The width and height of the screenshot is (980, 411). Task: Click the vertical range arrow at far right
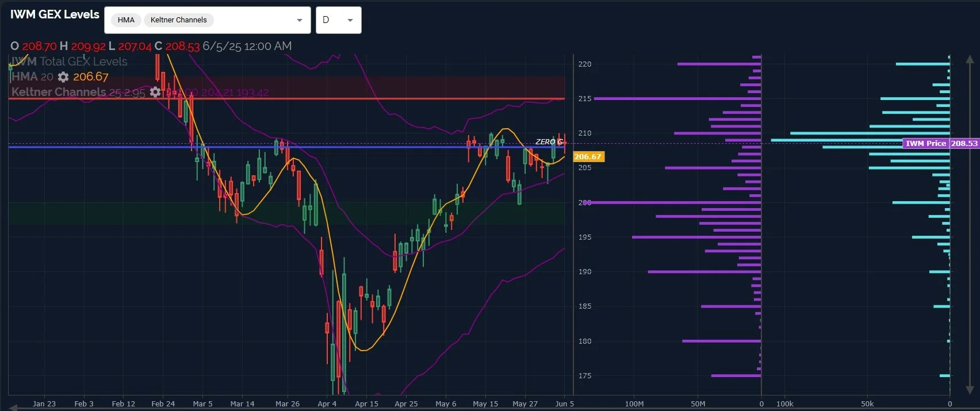(970, 224)
